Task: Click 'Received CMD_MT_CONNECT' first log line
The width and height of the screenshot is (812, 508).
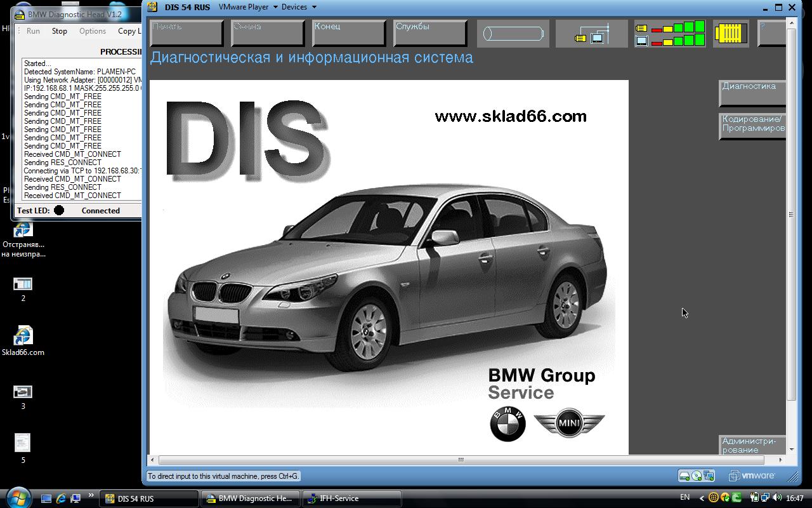Action: click(x=72, y=154)
